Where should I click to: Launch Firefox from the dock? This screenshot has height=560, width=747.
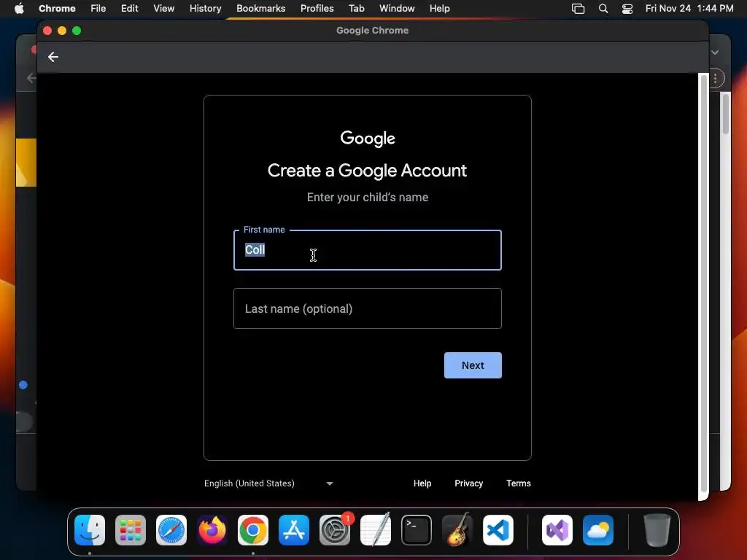[212, 530]
